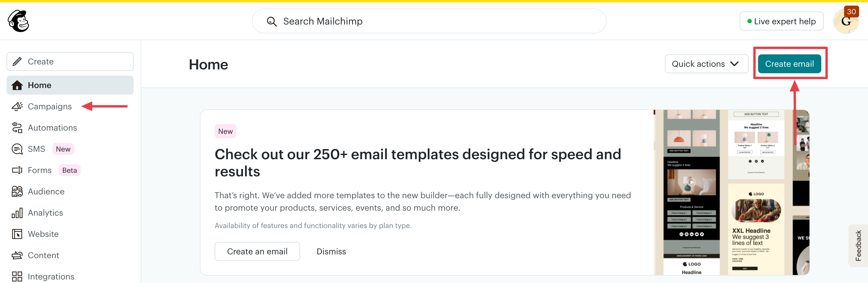868x283 pixels.
Task: Click the 30 notifications badge
Action: [x=851, y=12]
